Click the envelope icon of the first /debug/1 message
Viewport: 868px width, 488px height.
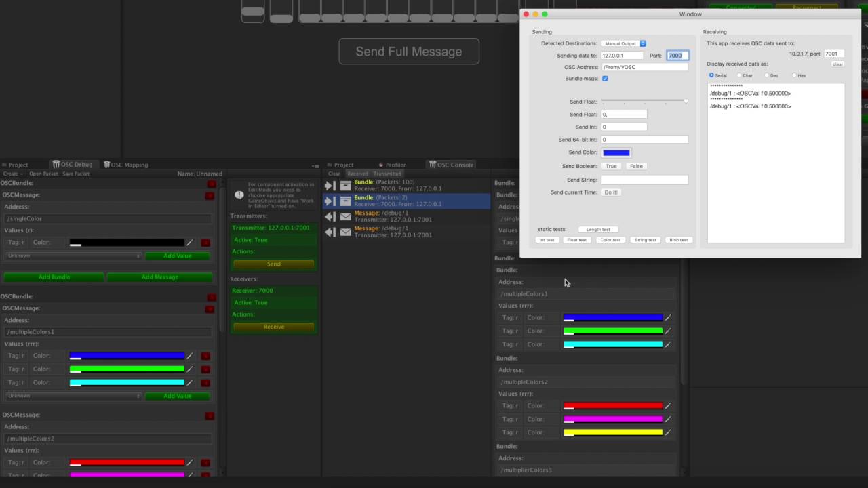tap(345, 217)
